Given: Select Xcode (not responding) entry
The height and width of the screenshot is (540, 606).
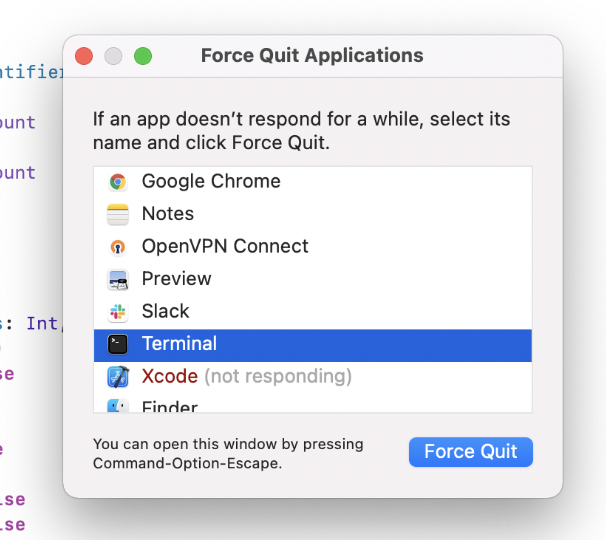Looking at the screenshot, I should 247,377.
